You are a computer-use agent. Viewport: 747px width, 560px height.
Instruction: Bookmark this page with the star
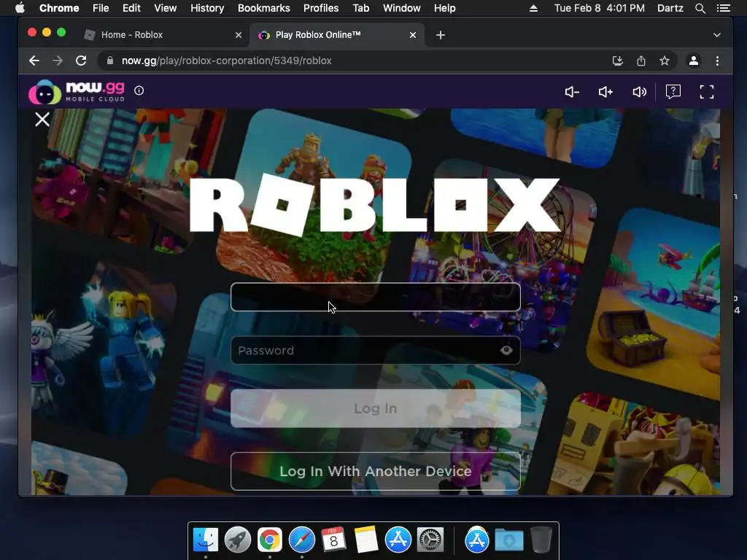click(665, 61)
